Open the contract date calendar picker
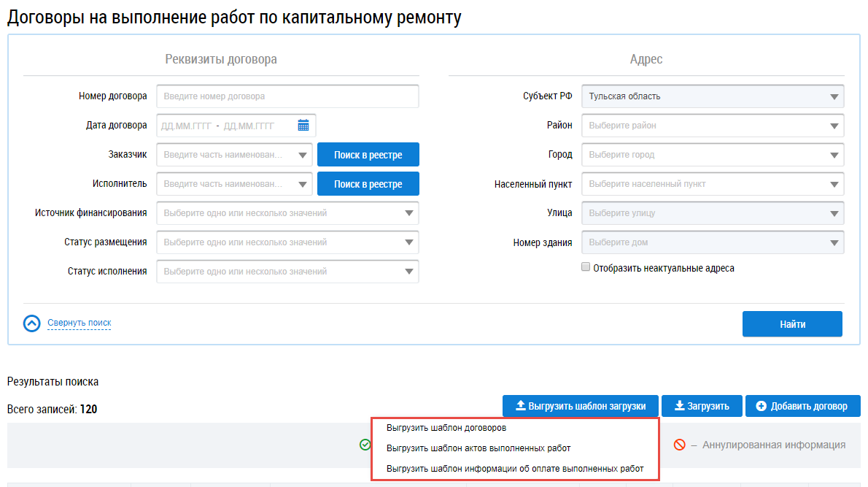 click(x=303, y=126)
